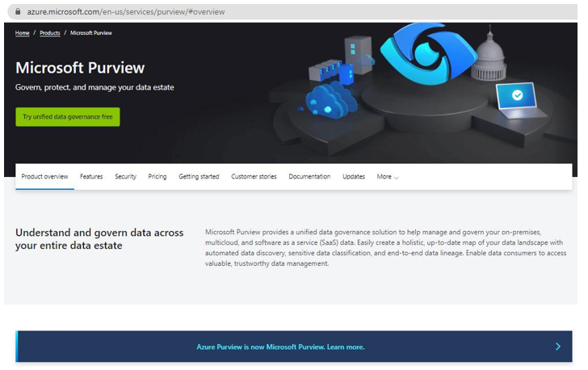View the Customer stories tab
This screenshot has width=588, height=370.
254,176
